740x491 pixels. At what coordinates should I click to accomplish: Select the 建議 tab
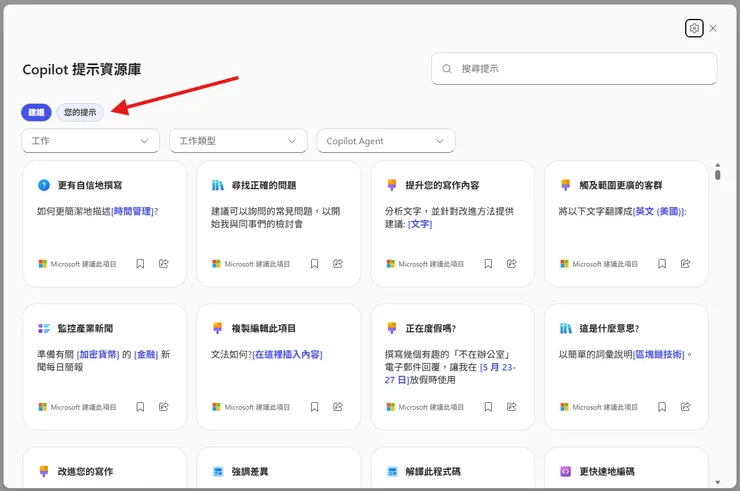point(36,112)
